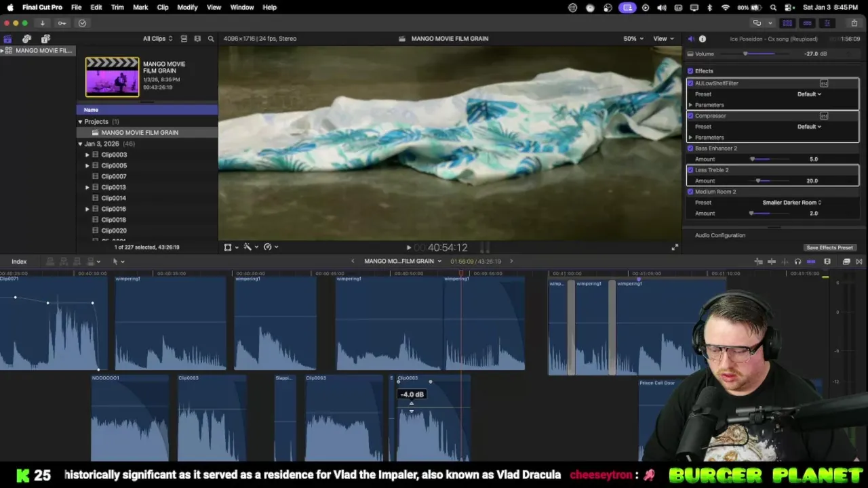Click the Import Media down-arrow button
868x488 pixels.
click(42, 23)
